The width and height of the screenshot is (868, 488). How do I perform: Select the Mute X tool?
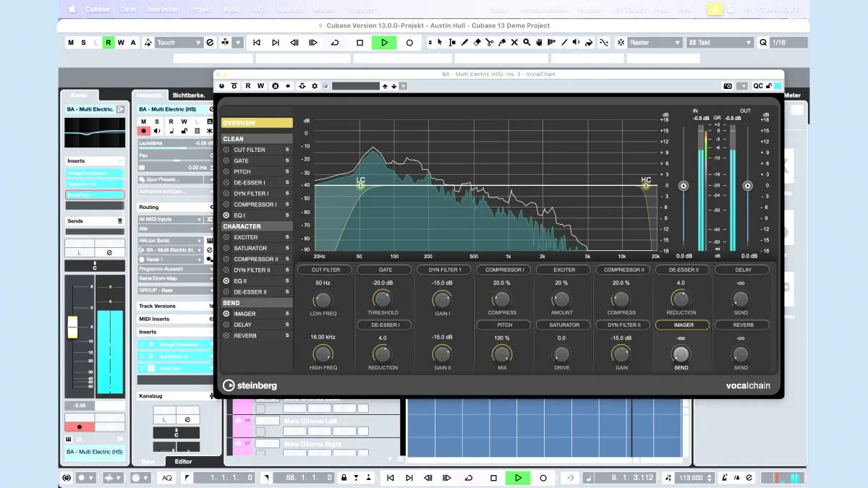514,43
